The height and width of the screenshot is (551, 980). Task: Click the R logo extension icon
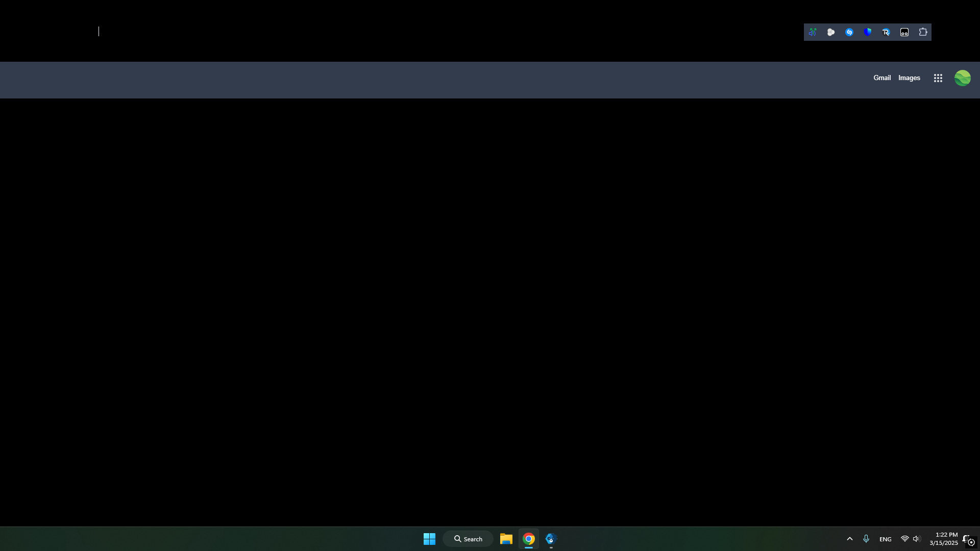pos(886,32)
